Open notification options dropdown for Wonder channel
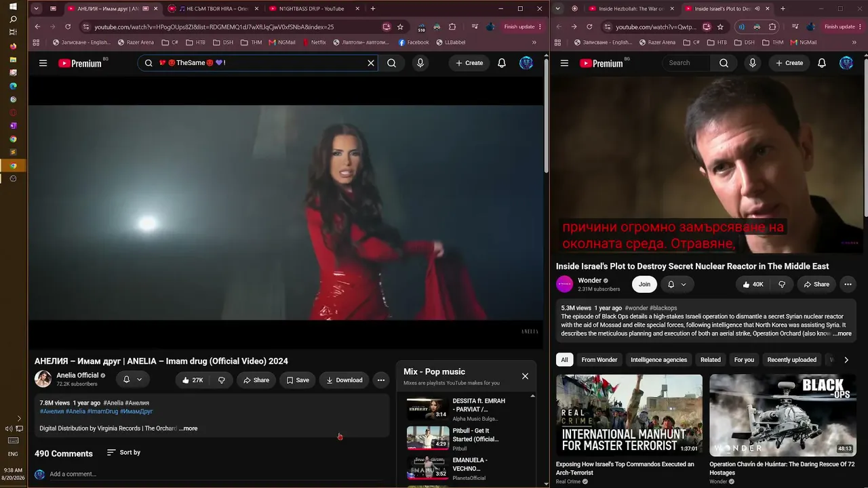This screenshot has height=488, width=868. (x=677, y=285)
